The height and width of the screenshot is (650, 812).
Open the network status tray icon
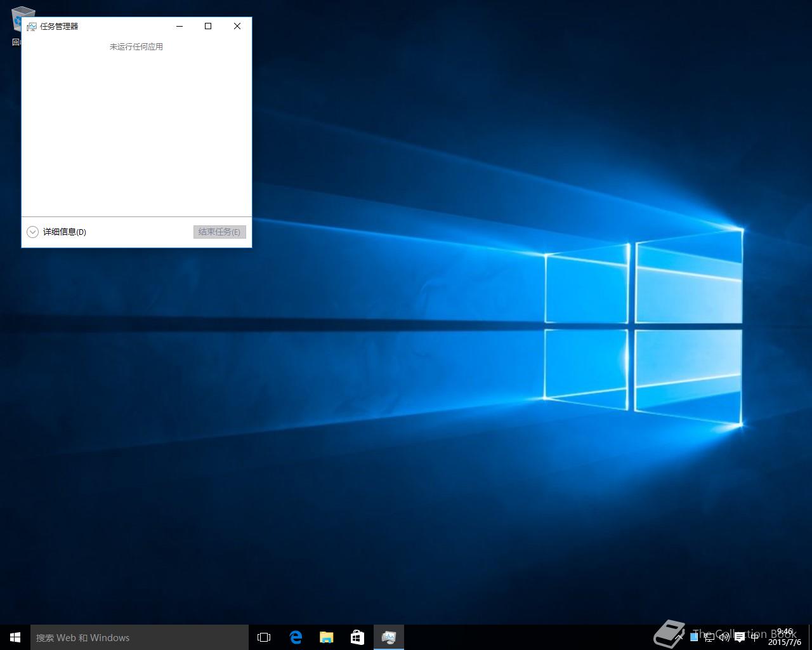click(709, 637)
